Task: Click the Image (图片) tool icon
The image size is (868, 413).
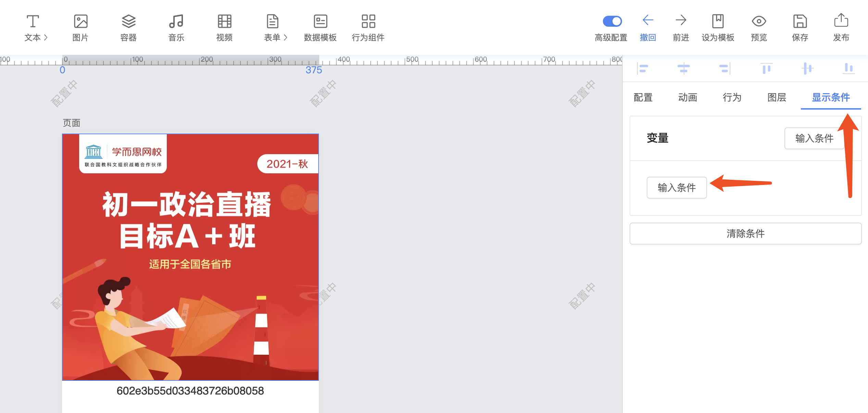Action: [80, 21]
